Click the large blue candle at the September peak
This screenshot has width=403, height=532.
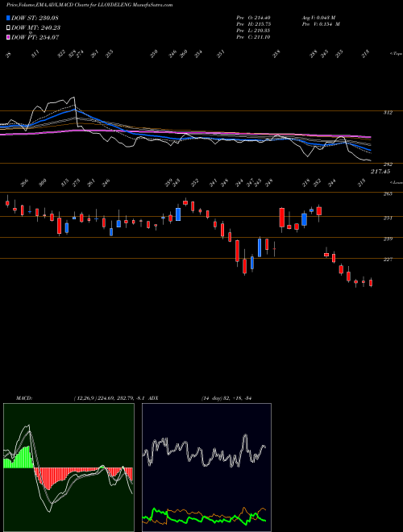tap(178, 214)
